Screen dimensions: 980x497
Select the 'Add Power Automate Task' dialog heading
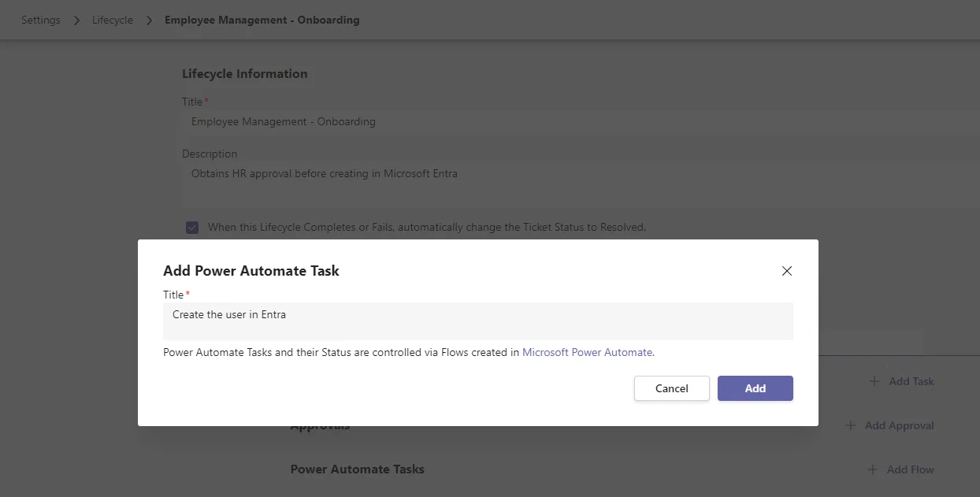point(251,270)
